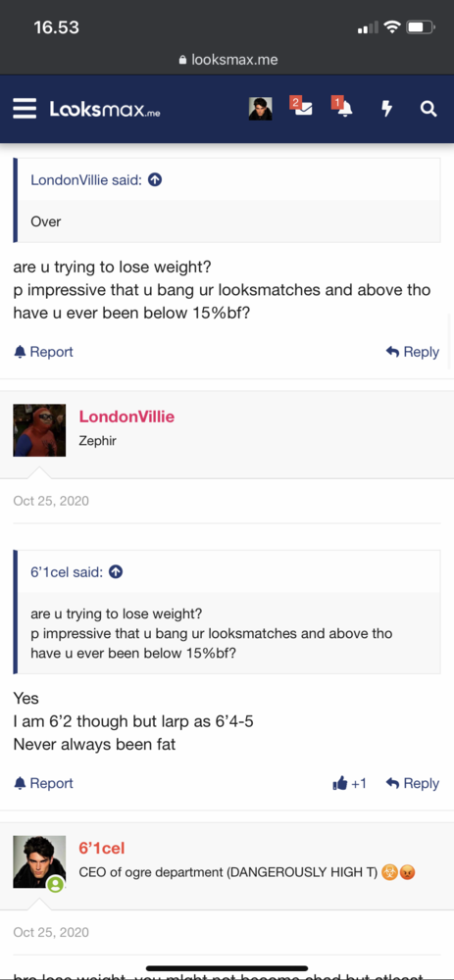Reply to the post about 15%bf
The height and width of the screenshot is (980, 454).
413,352
